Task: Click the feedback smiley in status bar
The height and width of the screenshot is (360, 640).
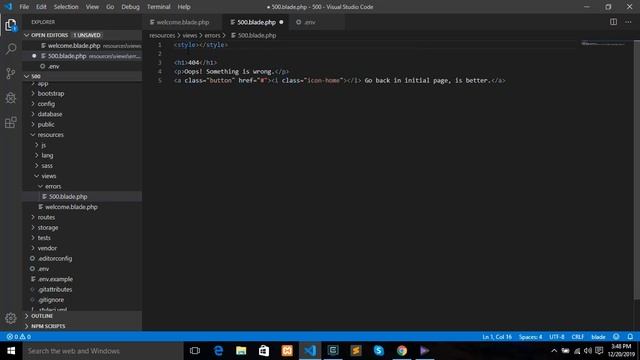Action: tap(616, 337)
